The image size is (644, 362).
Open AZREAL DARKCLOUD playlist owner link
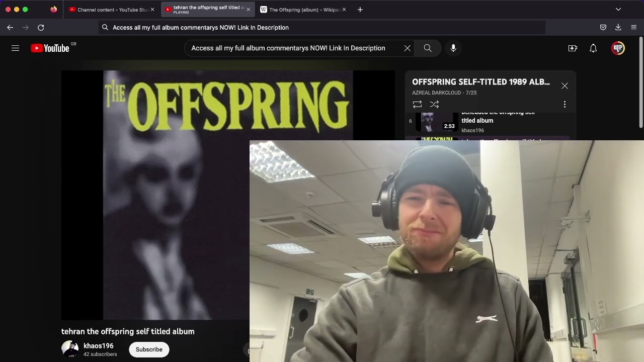coord(437,93)
